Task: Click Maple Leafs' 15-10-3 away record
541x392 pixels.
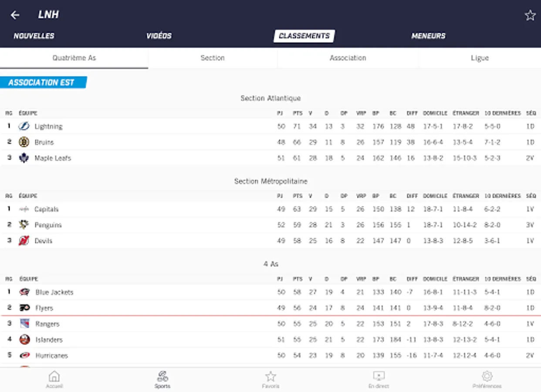Action: click(x=464, y=158)
